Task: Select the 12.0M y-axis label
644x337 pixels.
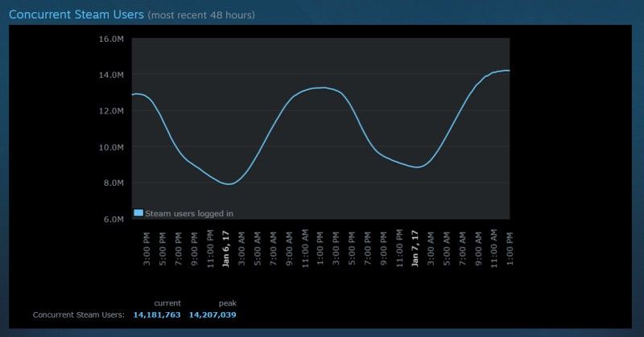Action: pyautogui.click(x=111, y=111)
